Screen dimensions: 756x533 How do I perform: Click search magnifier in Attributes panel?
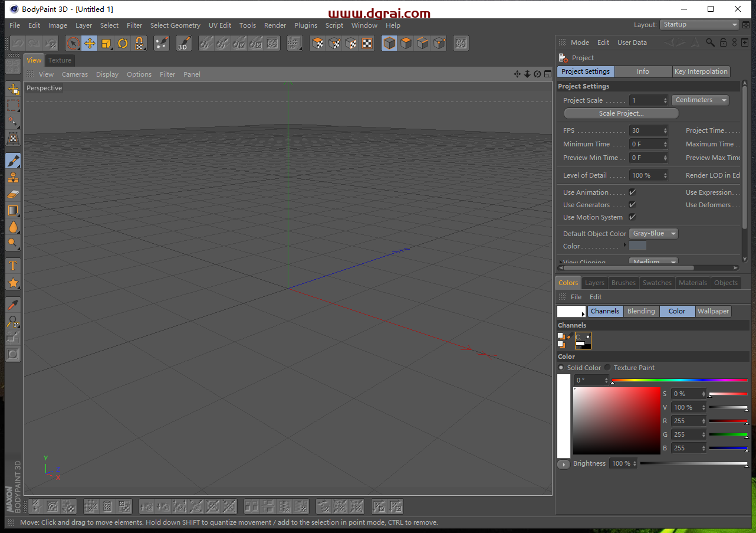[x=711, y=42]
